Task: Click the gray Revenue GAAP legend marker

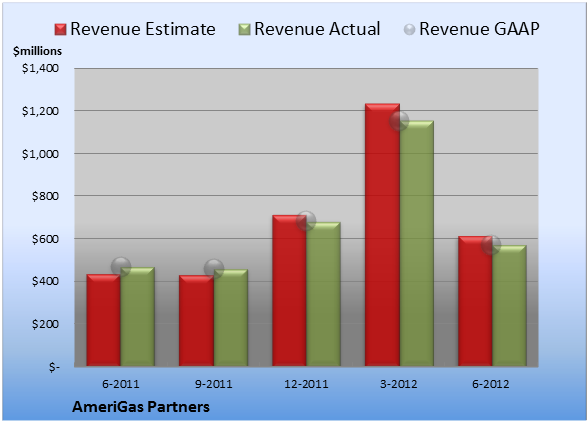Action: [410, 30]
